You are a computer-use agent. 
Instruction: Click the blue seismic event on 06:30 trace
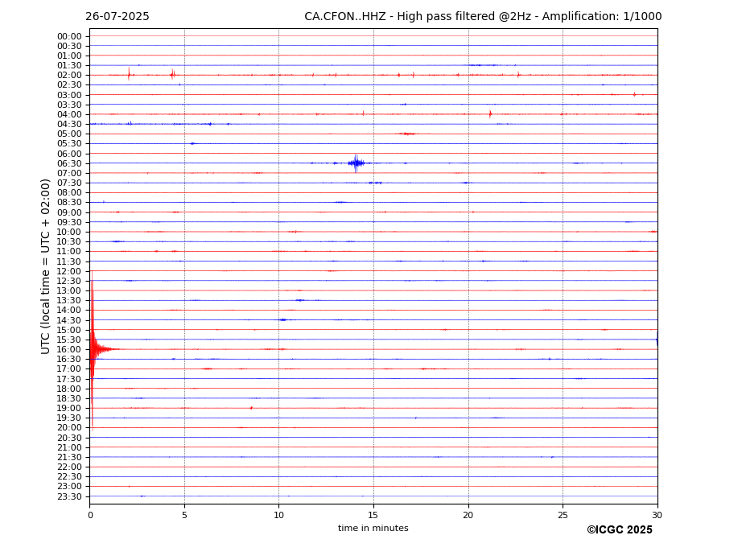(356, 163)
